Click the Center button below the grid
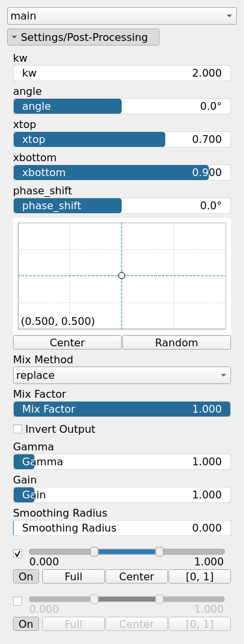 67,342
